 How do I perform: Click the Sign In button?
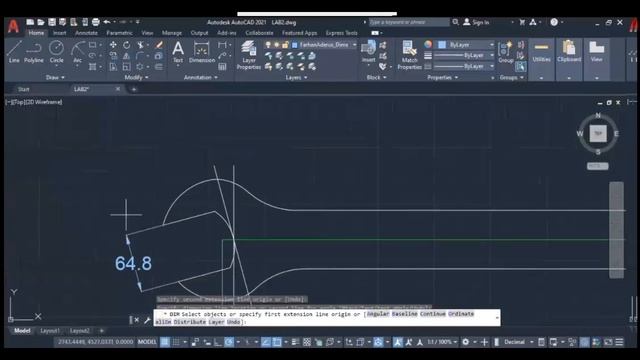(476, 22)
